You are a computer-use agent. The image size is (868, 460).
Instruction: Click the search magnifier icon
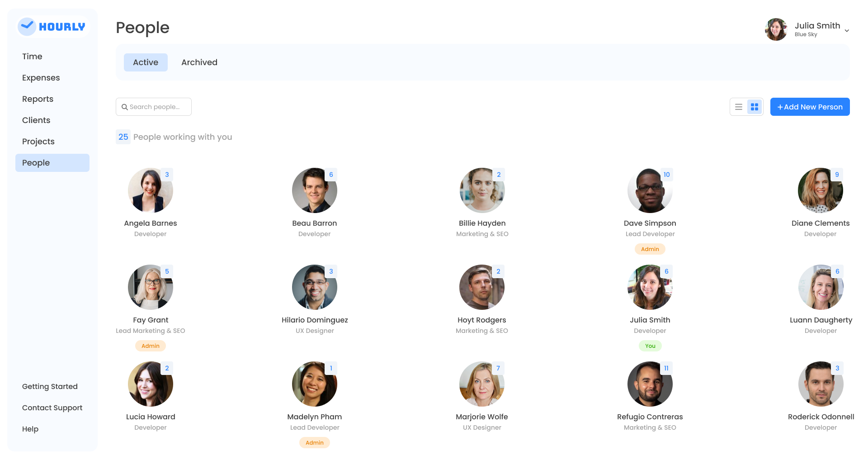click(x=125, y=107)
